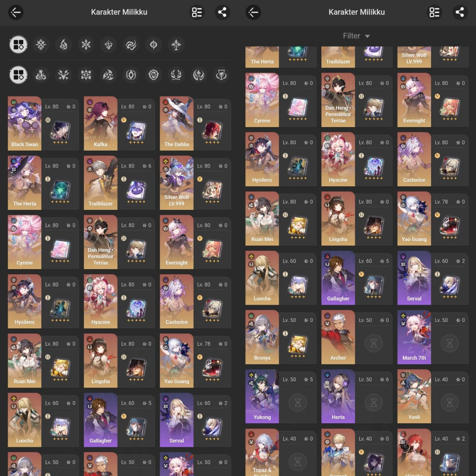The height and width of the screenshot is (476, 476).
Task: Open the Filter dropdown in right panel
Action: pos(356,36)
